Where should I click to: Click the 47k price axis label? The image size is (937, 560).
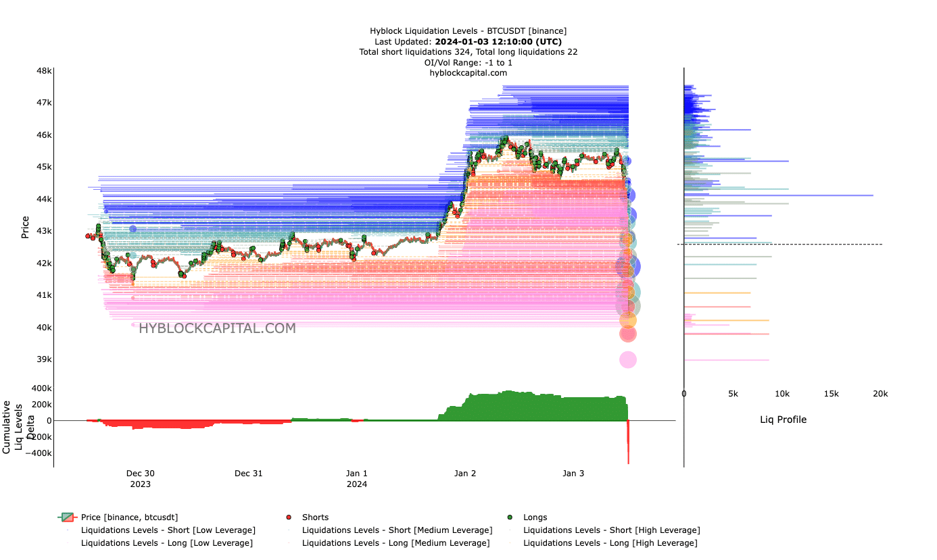(45, 103)
